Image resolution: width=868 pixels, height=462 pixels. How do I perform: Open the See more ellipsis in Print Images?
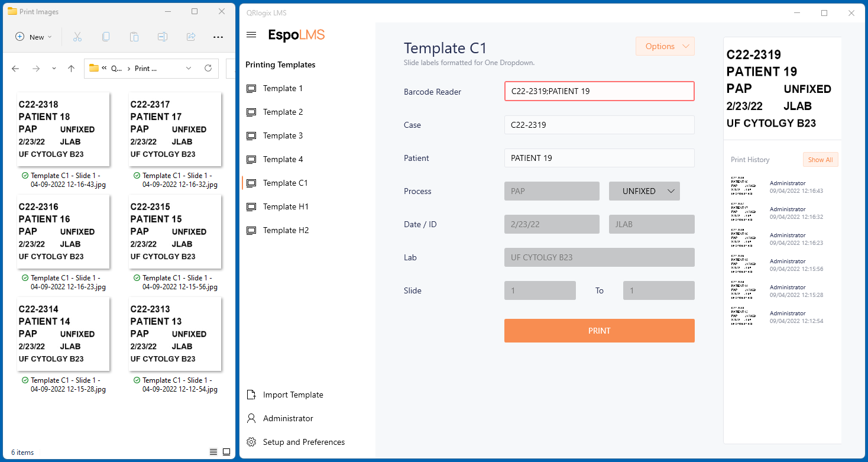(x=218, y=37)
